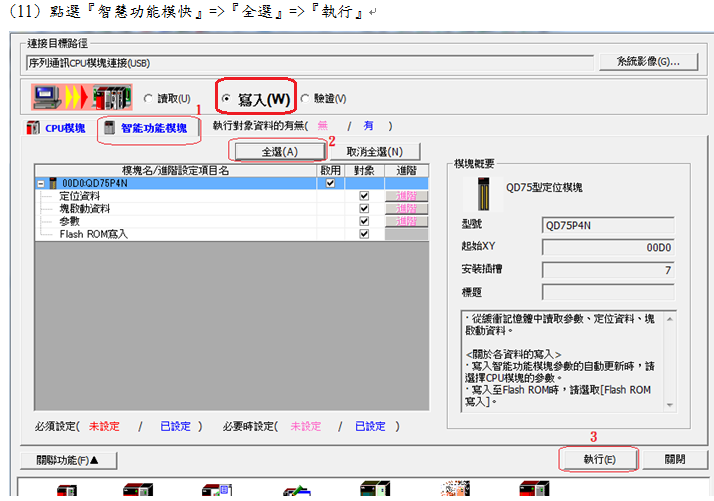714x501 pixels.
Task: Uncheck 對象 checkbox for Flash ROM寫入
Action: click(365, 234)
